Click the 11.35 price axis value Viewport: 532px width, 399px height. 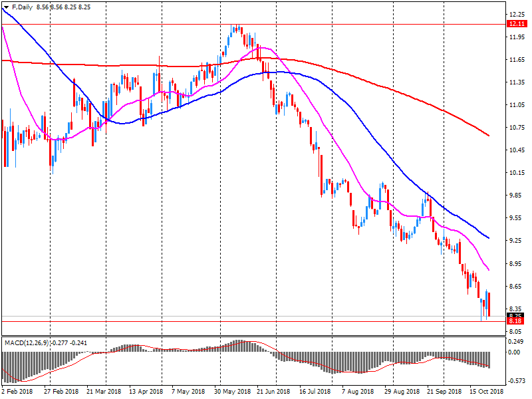pyautogui.click(x=517, y=82)
